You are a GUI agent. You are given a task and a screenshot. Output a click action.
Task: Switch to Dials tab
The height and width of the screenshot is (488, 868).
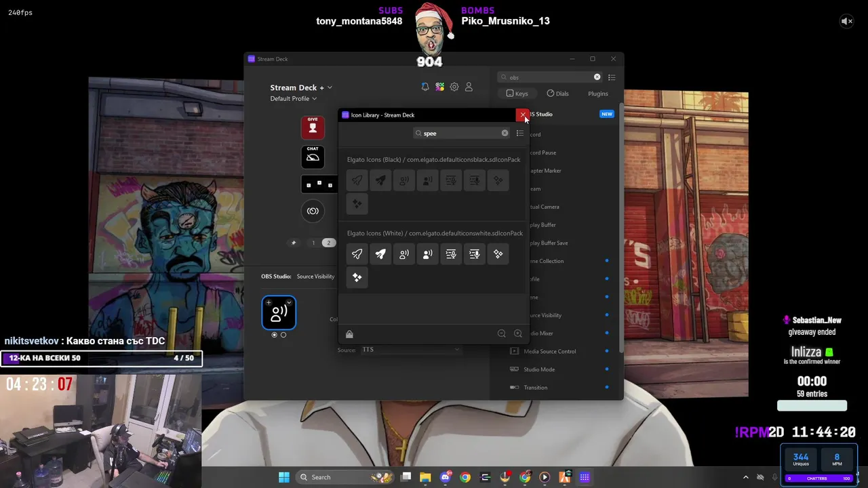(557, 94)
